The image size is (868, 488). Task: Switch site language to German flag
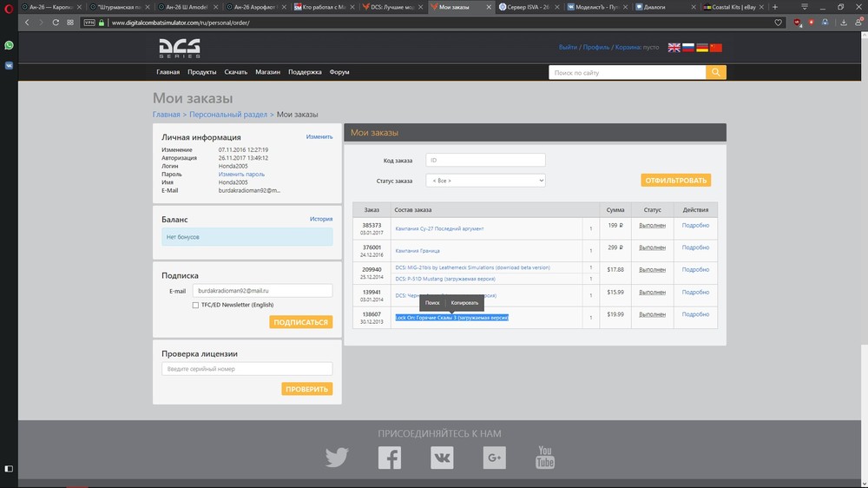click(702, 48)
